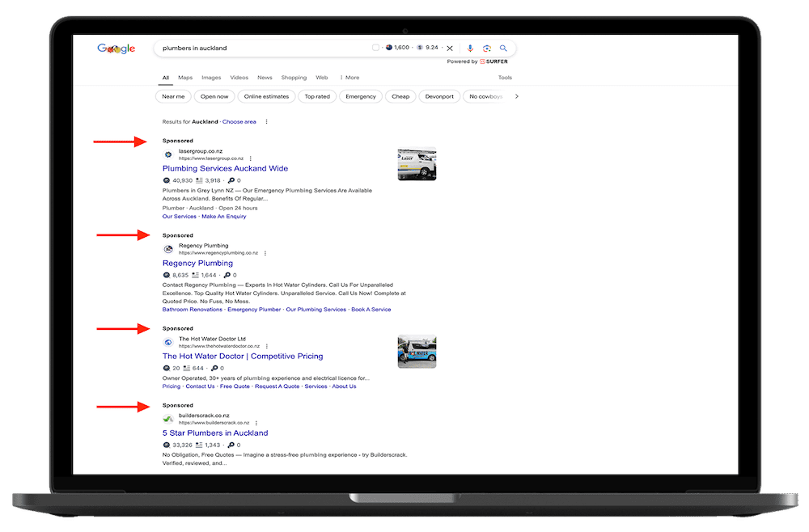Switch to the News tab
Screen dimensions: 809x532
click(x=265, y=78)
